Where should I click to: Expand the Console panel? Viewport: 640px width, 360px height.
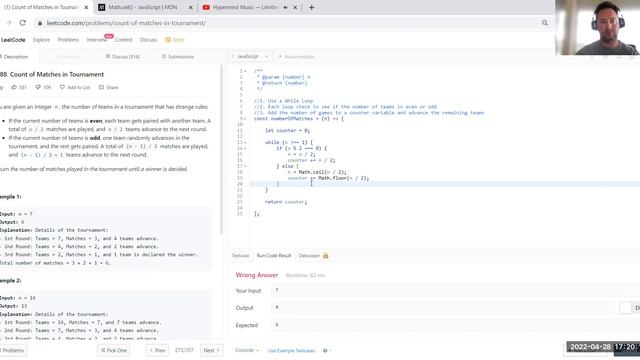(x=247, y=350)
